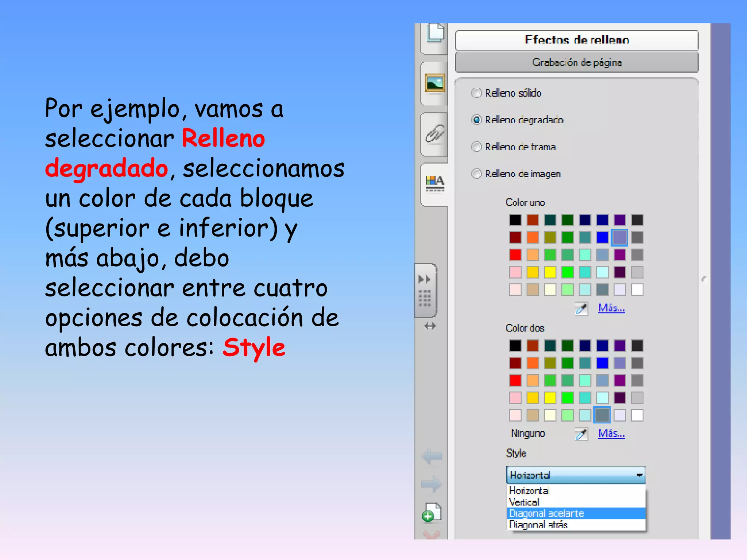747x560 pixels.
Task: Add a new page icon
Action: click(x=431, y=513)
